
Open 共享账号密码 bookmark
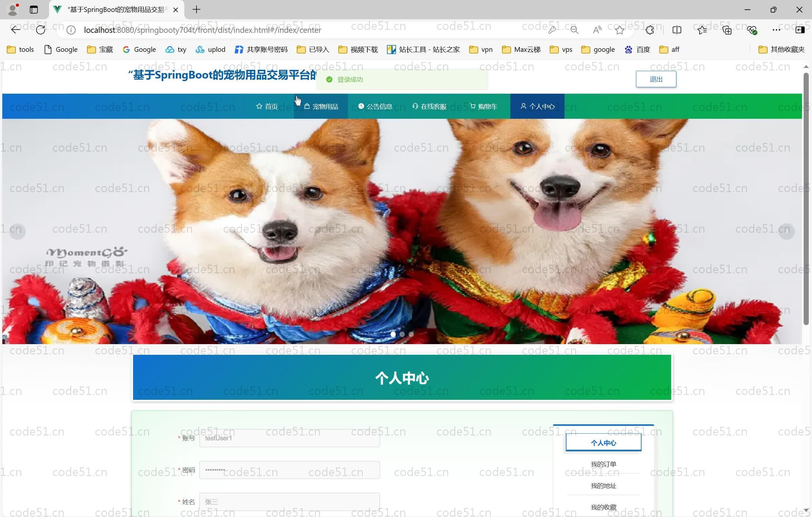pos(261,50)
